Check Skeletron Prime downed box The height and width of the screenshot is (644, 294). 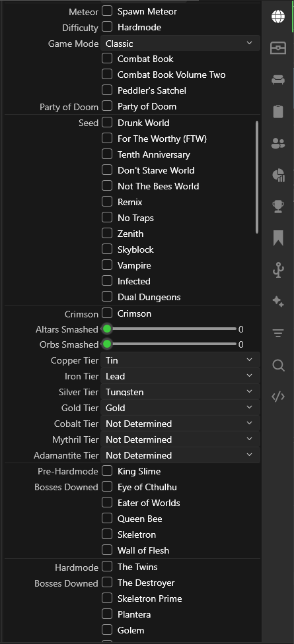coord(107,598)
